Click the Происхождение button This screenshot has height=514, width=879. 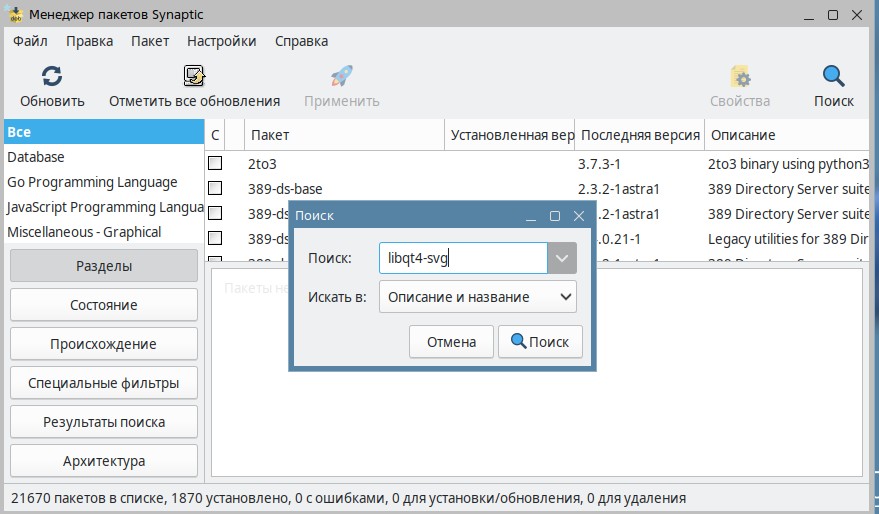(x=104, y=344)
